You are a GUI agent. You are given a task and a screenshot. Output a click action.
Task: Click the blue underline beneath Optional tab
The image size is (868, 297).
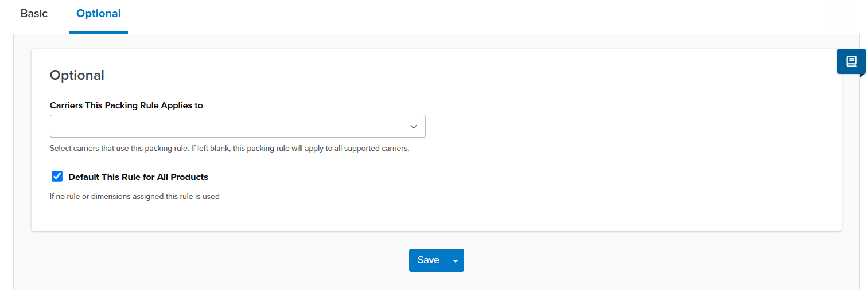pos(98,32)
